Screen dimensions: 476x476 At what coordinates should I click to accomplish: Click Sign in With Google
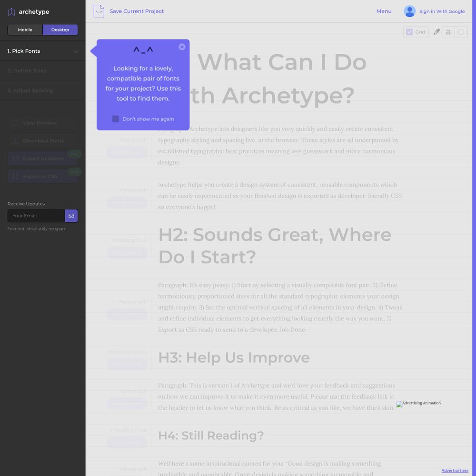[442, 11]
